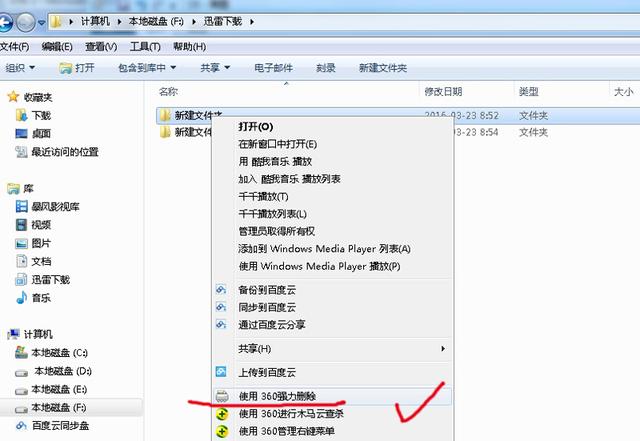Image resolution: width=640 pixels, height=441 pixels.
Task: Expand the 组织 dropdown
Action: click(20, 68)
